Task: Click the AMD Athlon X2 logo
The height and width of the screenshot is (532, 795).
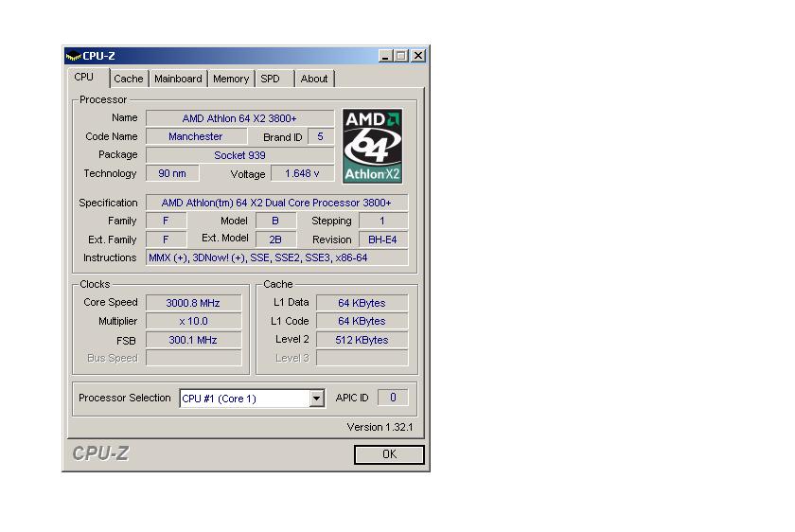Action: (x=372, y=146)
